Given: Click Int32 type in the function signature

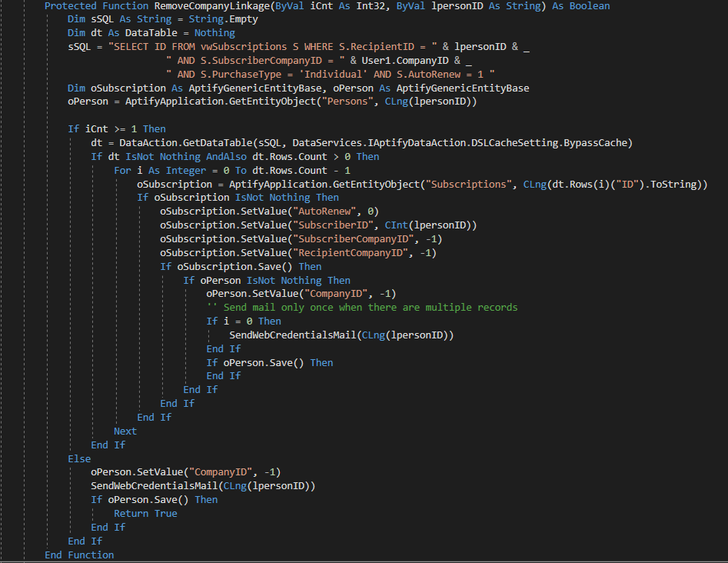Looking at the screenshot, I should (x=370, y=6).
